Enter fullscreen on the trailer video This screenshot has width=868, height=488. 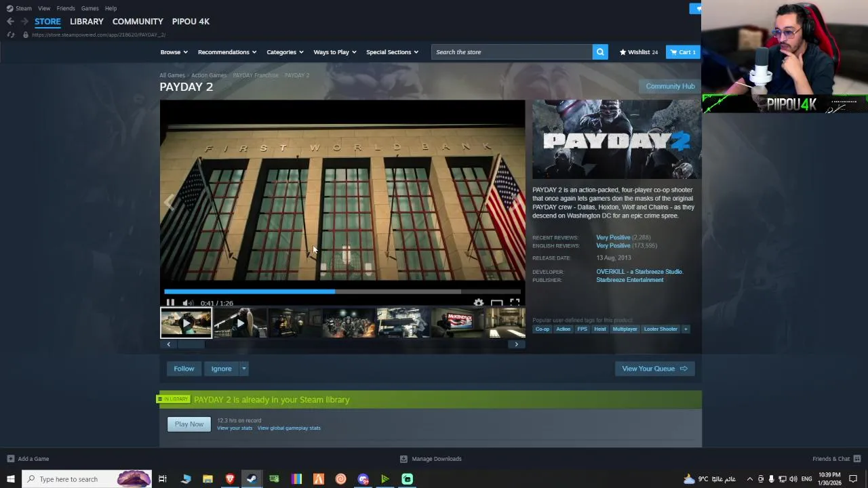click(x=515, y=303)
